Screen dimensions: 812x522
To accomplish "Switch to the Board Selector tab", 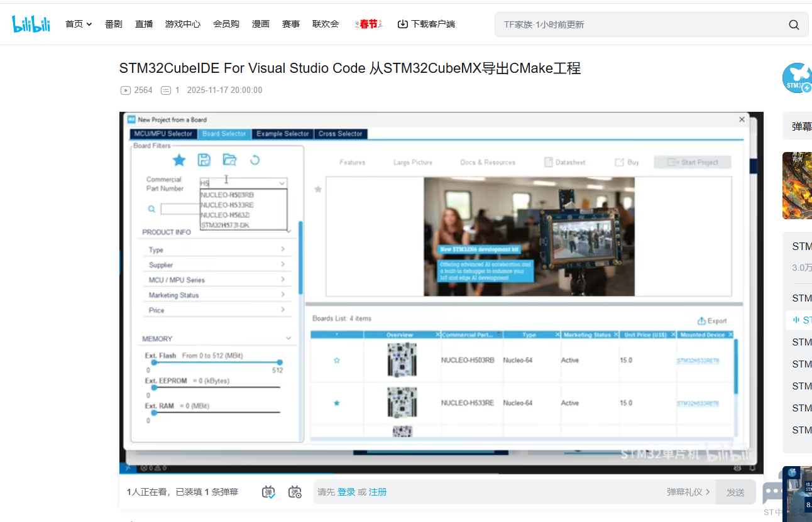I will pyautogui.click(x=224, y=134).
